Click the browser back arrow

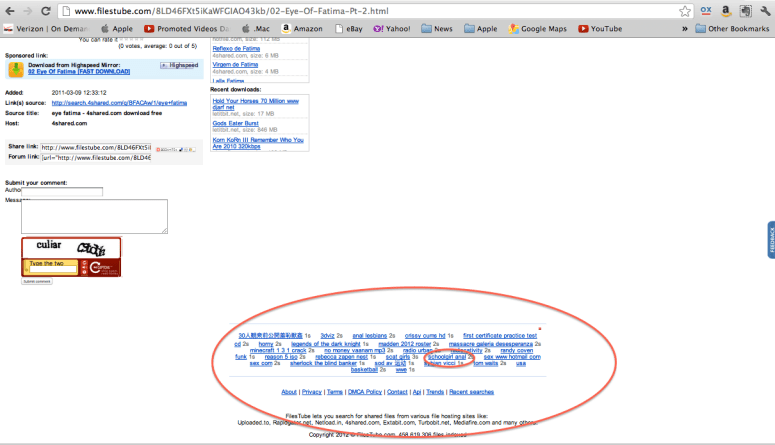(12, 11)
